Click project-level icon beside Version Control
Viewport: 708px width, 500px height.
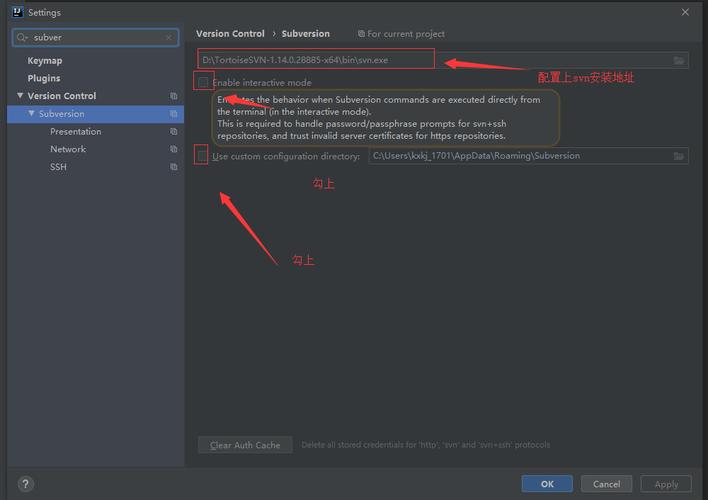coord(173,96)
